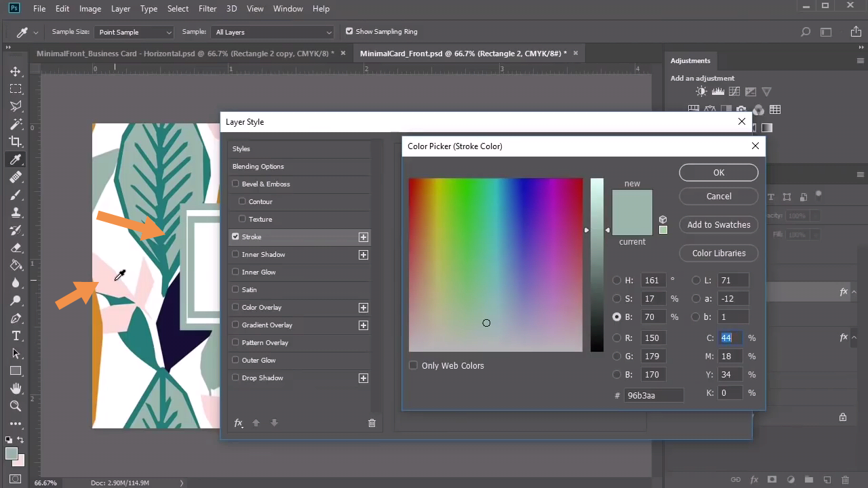Toggle the Drop Shadow effect checkbox

pyautogui.click(x=236, y=378)
